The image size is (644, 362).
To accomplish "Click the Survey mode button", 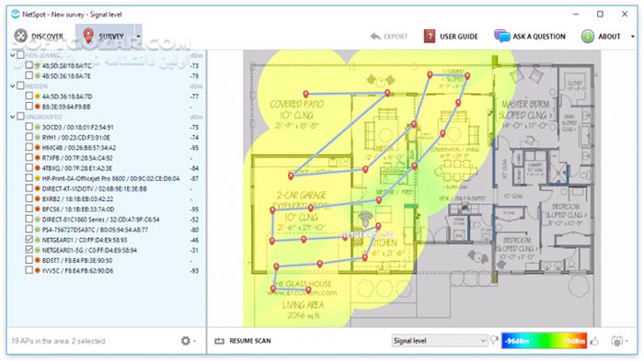I will (x=104, y=36).
